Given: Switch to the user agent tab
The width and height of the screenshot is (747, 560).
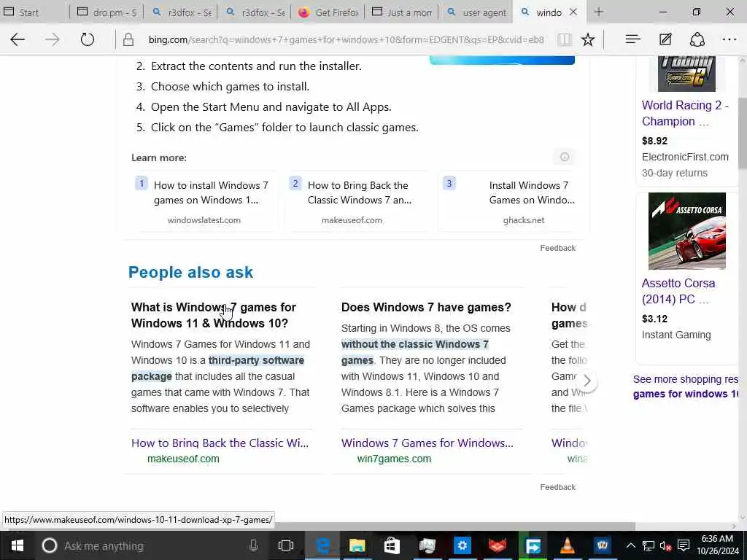Looking at the screenshot, I should (476, 12).
